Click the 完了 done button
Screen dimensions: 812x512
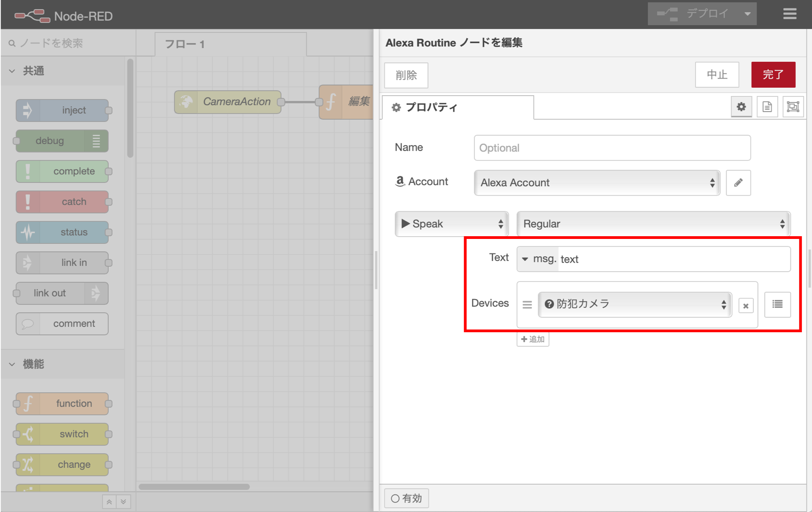tap(773, 75)
